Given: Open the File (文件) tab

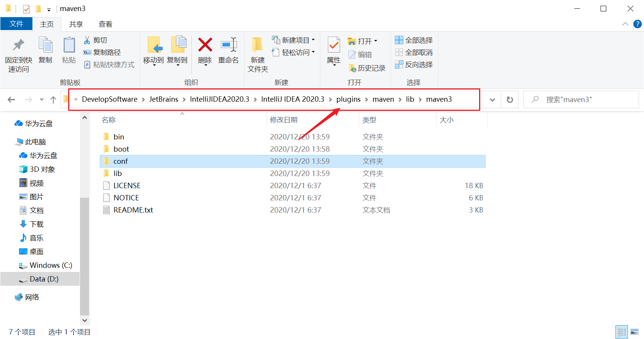Looking at the screenshot, I should 16,24.
